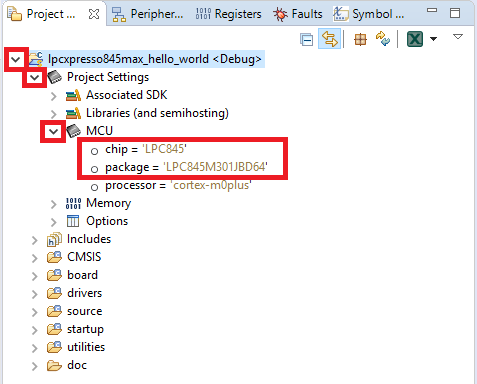Viewport: 477px width, 384px height.
Task: Collapse the Project Settings node
Action: 34,78
